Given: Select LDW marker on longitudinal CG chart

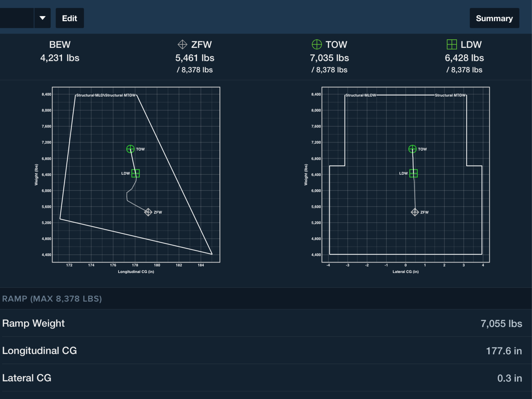Looking at the screenshot, I should 135,173.
